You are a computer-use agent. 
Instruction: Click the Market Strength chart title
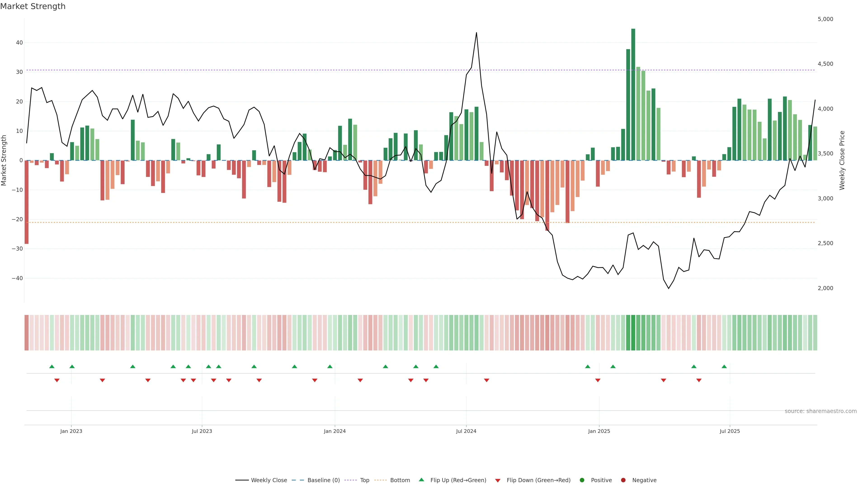pos(33,6)
